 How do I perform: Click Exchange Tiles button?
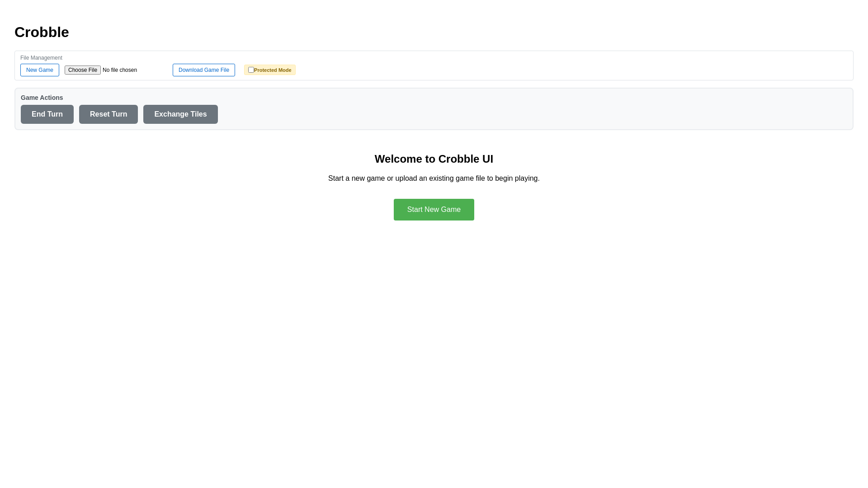tap(180, 114)
